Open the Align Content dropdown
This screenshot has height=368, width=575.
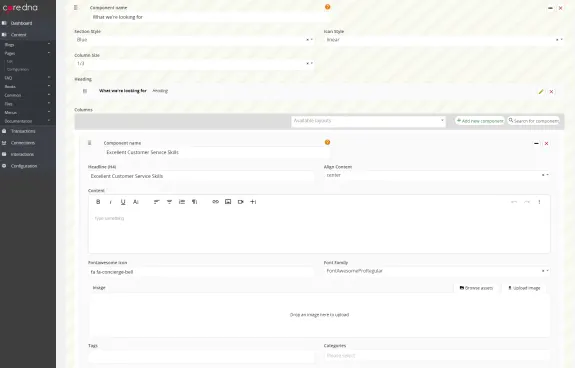coord(436,176)
